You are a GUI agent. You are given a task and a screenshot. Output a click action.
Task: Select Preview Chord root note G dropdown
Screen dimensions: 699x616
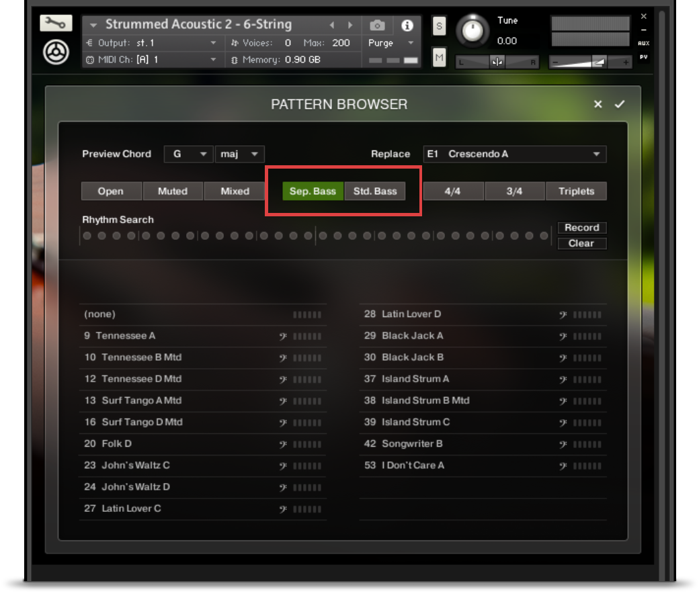click(x=188, y=154)
